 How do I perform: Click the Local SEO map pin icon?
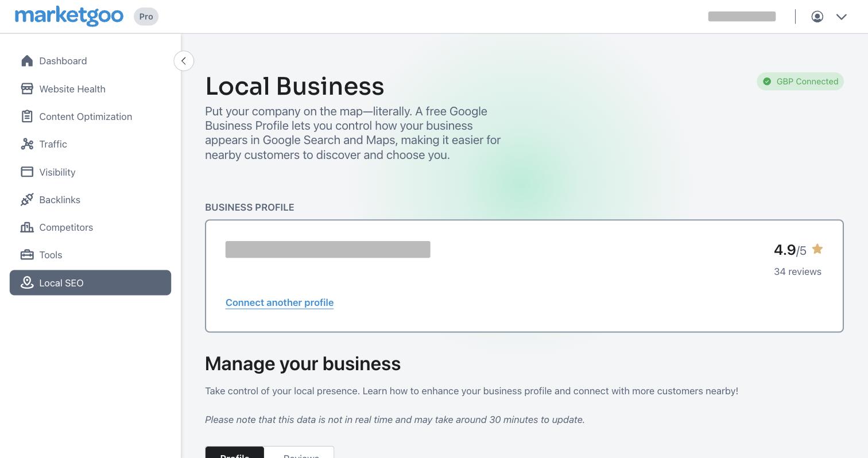pos(27,282)
